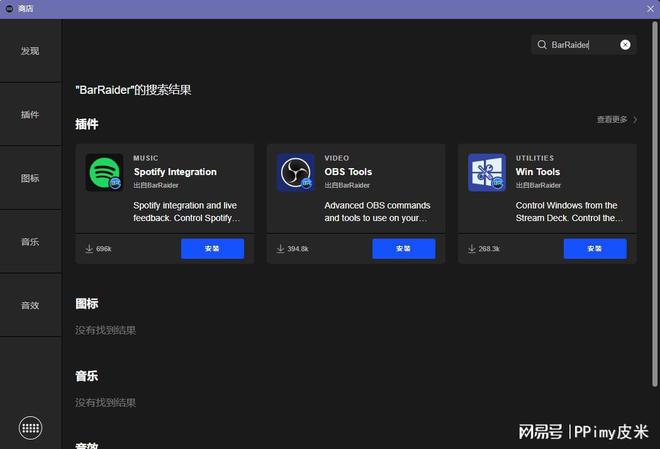The width and height of the screenshot is (660, 449).
Task: Click the 插件 section heading
Action: point(87,124)
